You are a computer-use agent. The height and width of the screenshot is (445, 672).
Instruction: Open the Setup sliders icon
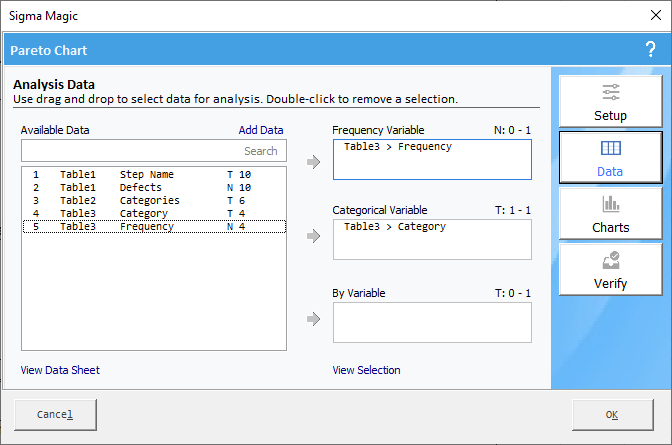coord(610,92)
